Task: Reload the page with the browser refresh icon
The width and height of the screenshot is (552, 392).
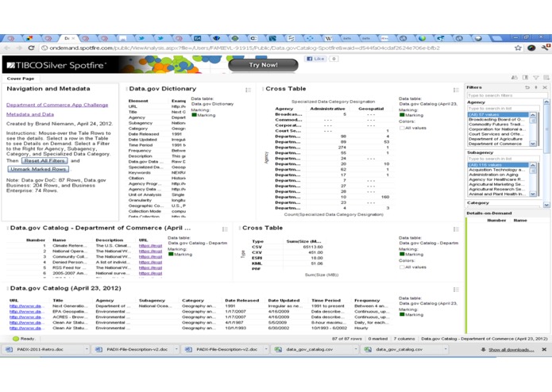Action: point(31,48)
